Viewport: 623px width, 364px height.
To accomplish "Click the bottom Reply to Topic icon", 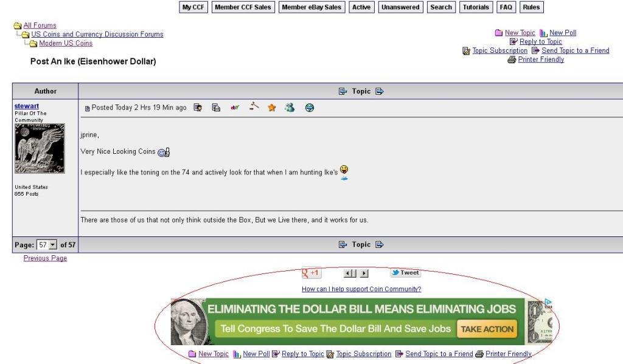I will pyautogui.click(x=276, y=354).
